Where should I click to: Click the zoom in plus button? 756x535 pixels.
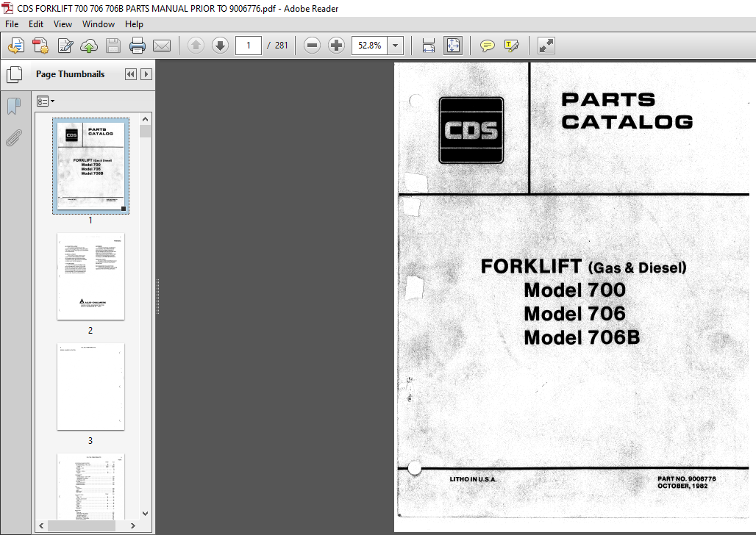(336, 46)
